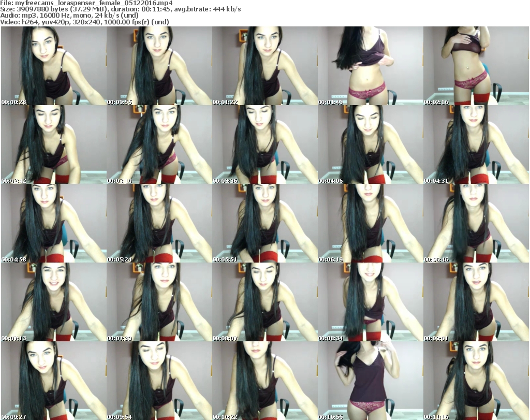Choose the frame stamped 00:02:16

(x=476, y=66)
